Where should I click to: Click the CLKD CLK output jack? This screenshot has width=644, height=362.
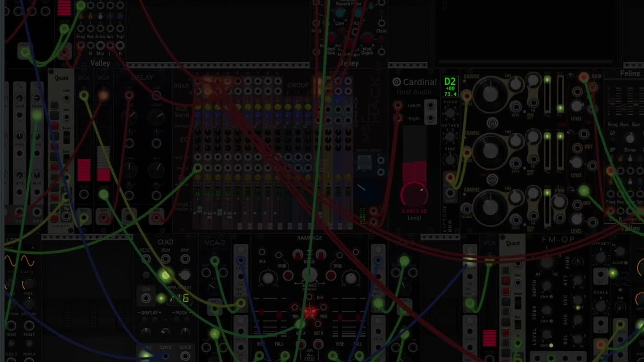click(146, 298)
